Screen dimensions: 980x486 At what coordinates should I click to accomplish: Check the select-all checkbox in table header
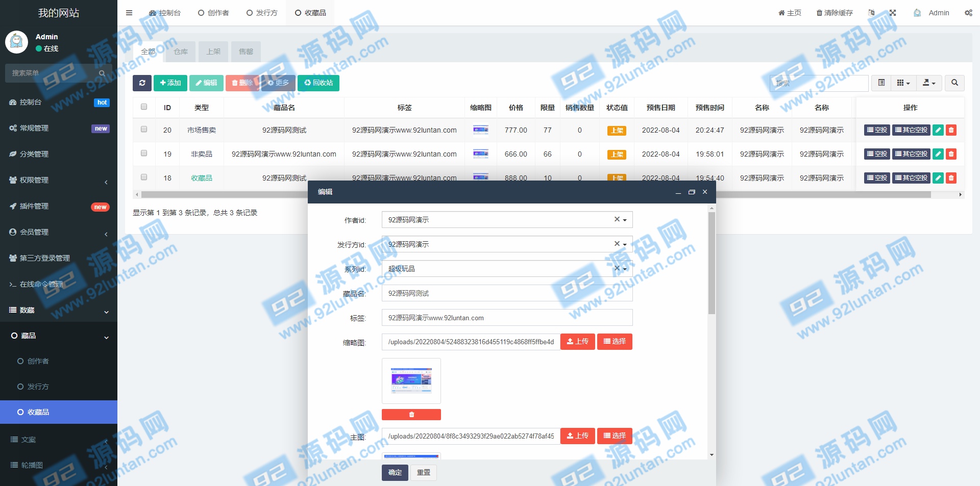tap(144, 107)
